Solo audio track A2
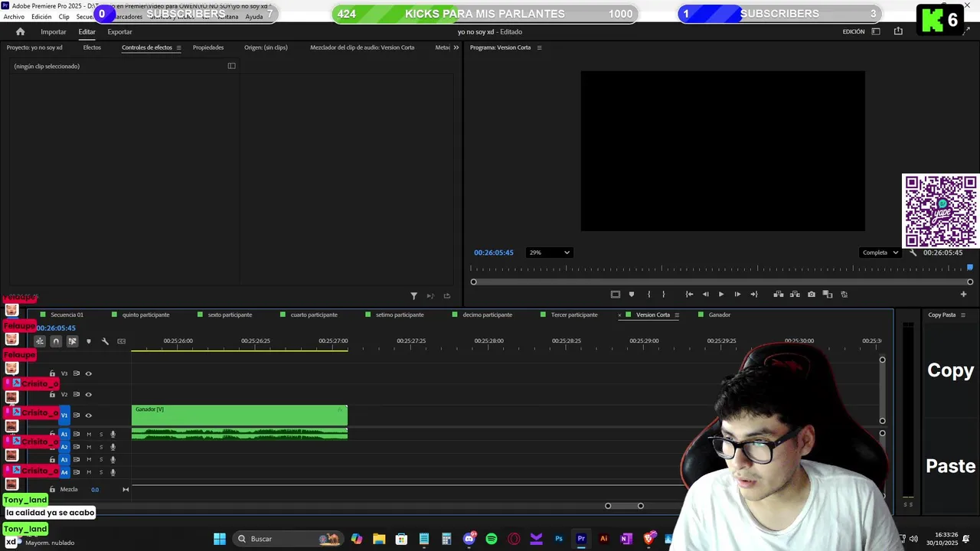This screenshot has width=980, height=551. pos(101,447)
